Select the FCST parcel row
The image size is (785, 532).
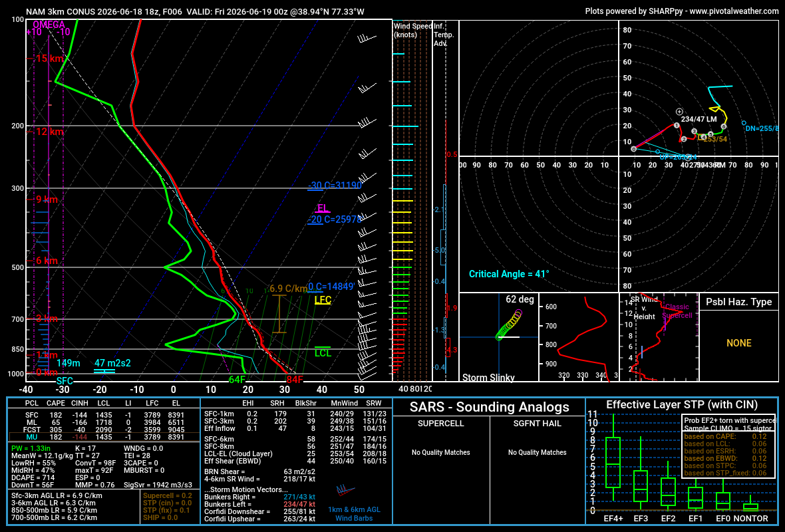[103, 430]
